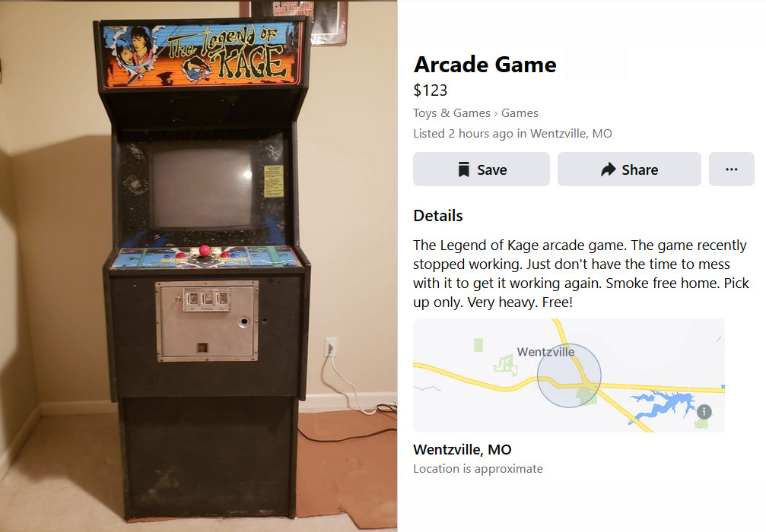This screenshot has height=532, width=766.
Task: Click the Details section heading
Action: 437,216
